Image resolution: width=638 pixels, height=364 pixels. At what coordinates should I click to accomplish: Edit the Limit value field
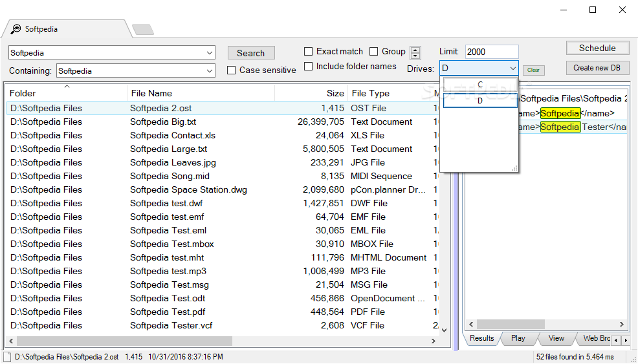click(x=492, y=52)
